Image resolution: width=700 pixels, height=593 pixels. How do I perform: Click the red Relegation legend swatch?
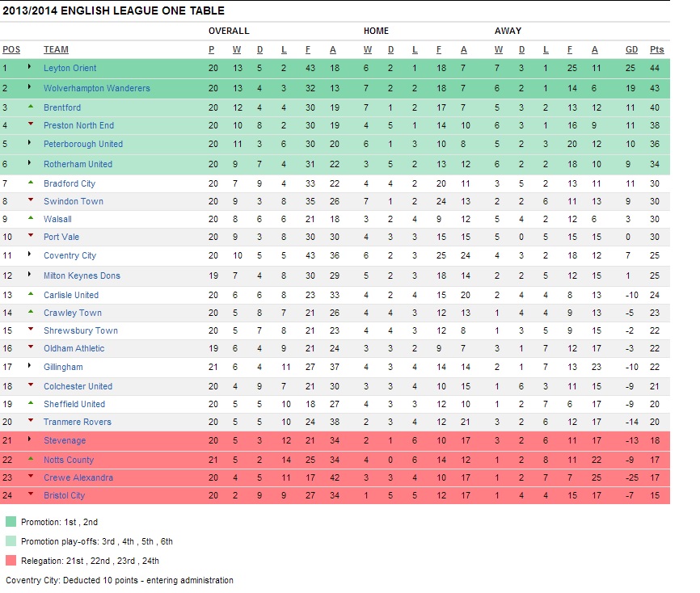[11, 561]
